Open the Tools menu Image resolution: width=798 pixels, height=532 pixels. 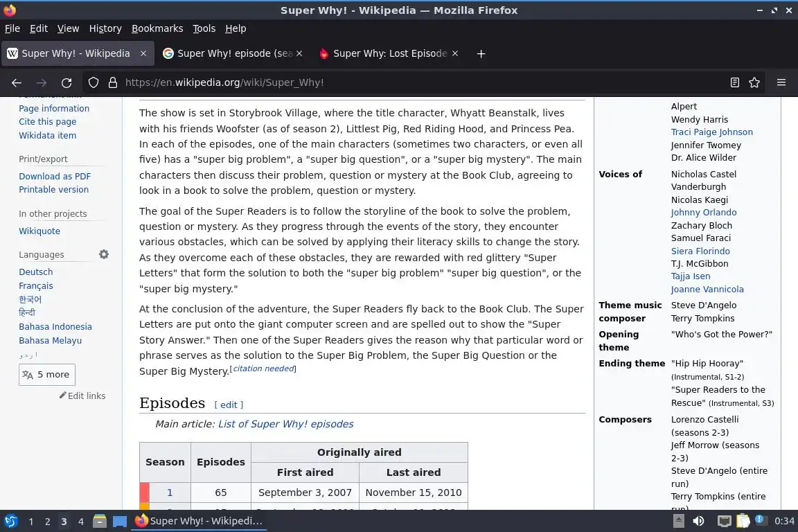coord(204,28)
